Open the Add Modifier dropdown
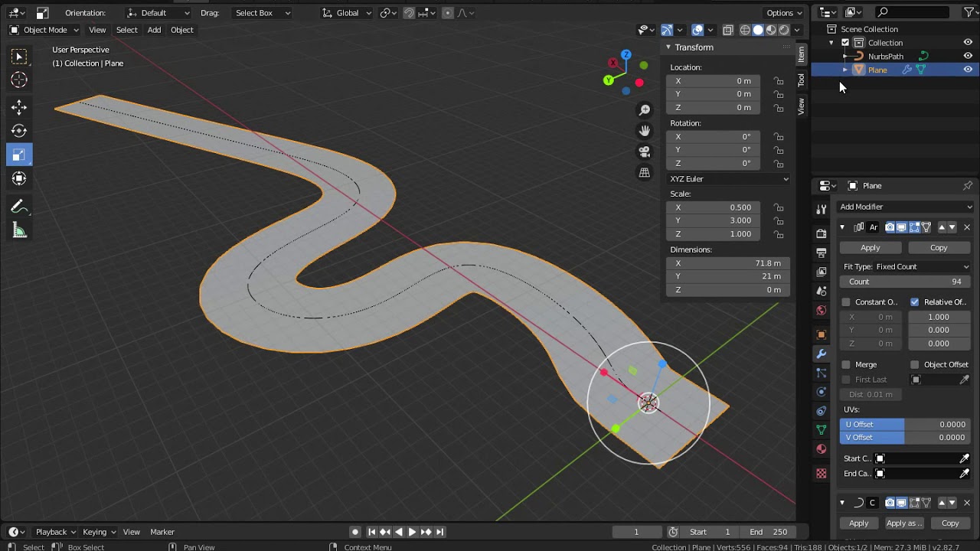The width and height of the screenshot is (980, 551). [x=906, y=207]
